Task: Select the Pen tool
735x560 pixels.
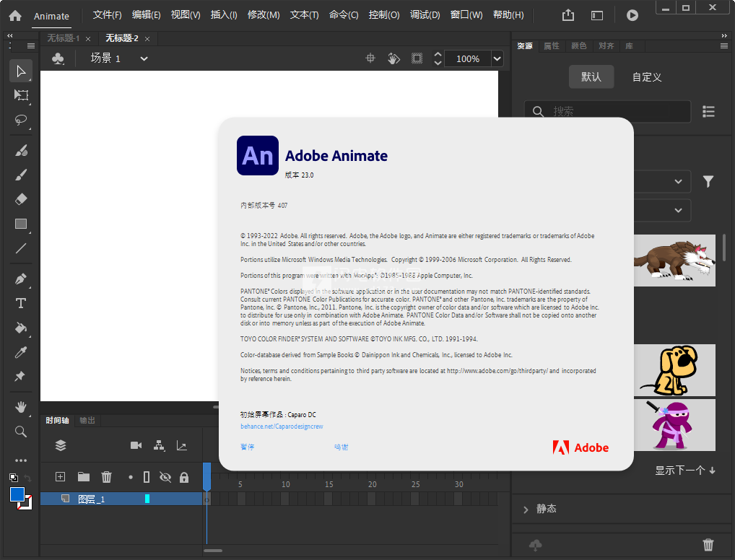Action: pyautogui.click(x=21, y=279)
